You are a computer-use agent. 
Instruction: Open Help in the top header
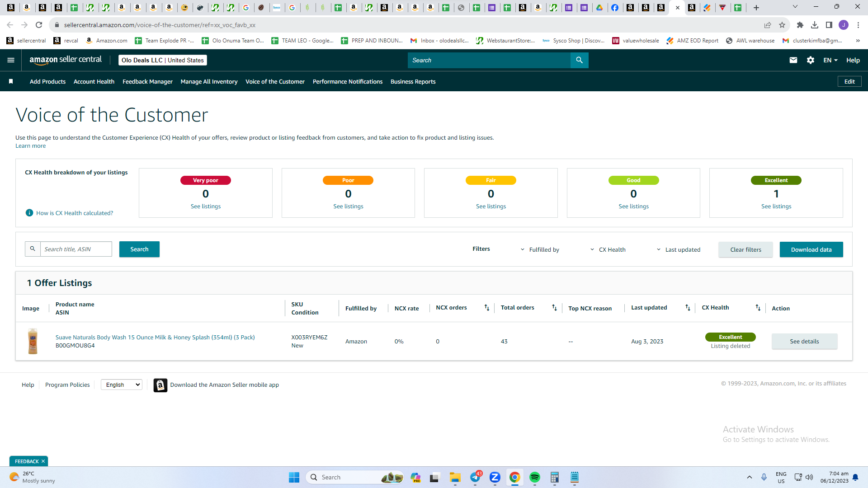click(853, 60)
